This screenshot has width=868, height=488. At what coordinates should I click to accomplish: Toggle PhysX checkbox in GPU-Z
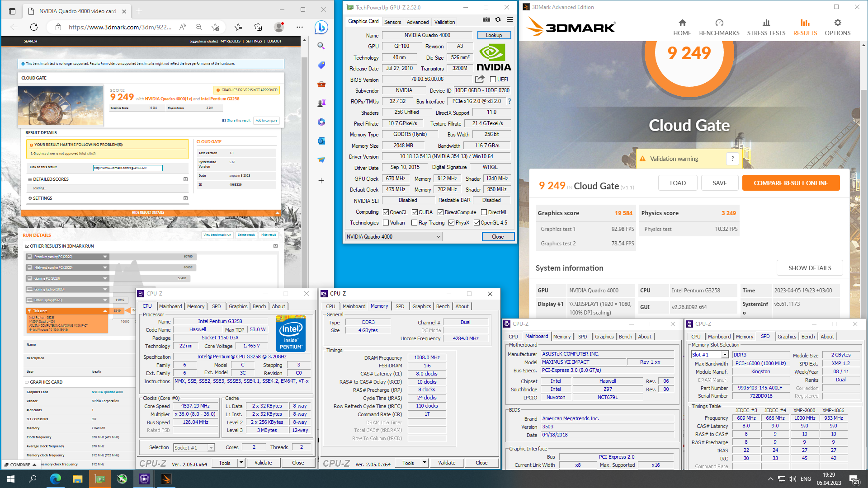pyautogui.click(x=451, y=223)
